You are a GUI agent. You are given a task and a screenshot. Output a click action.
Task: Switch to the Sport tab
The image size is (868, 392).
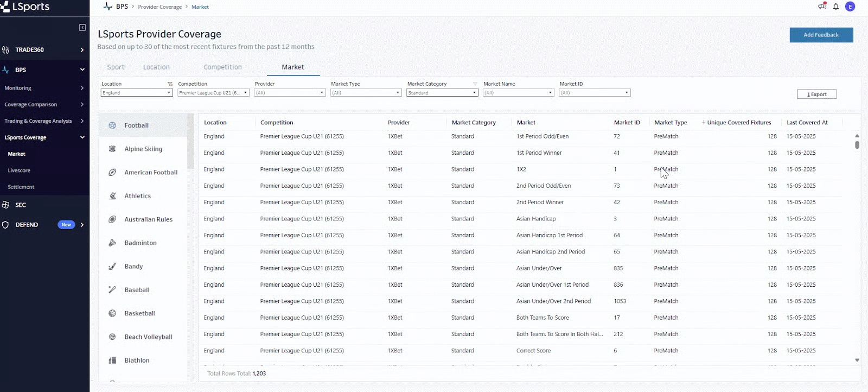[x=116, y=67]
